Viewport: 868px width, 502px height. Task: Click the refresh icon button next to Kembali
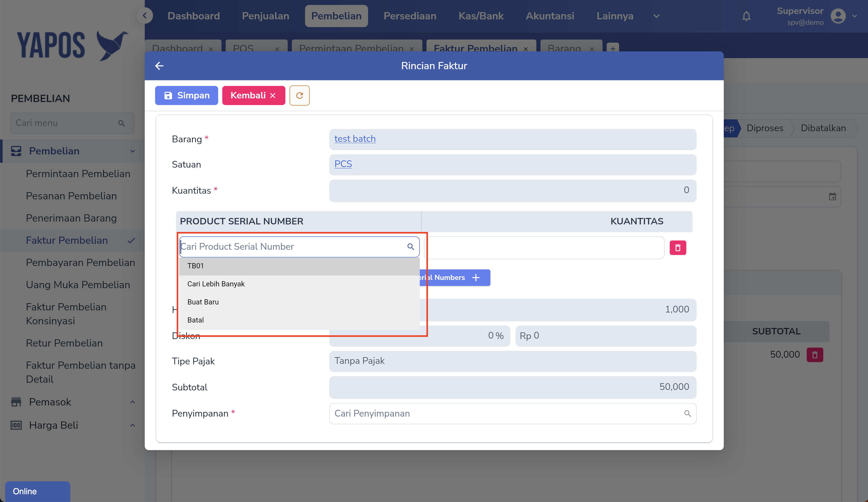pyautogui.click(x=299, y=95)
